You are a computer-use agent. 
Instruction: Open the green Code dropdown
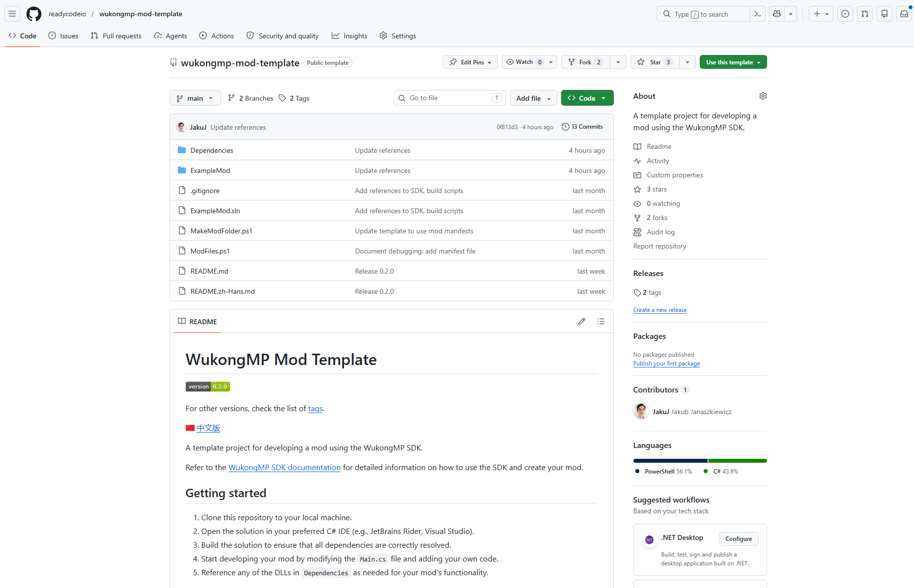(587, 98)
